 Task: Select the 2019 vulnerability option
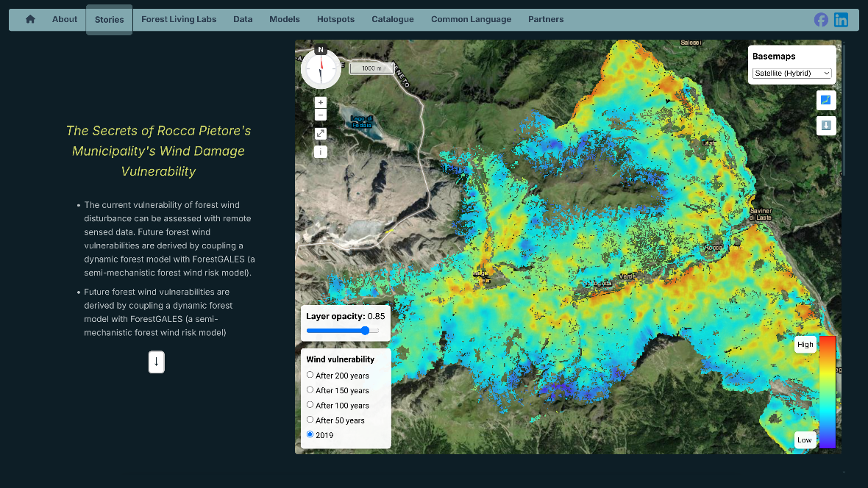[310, 435]
